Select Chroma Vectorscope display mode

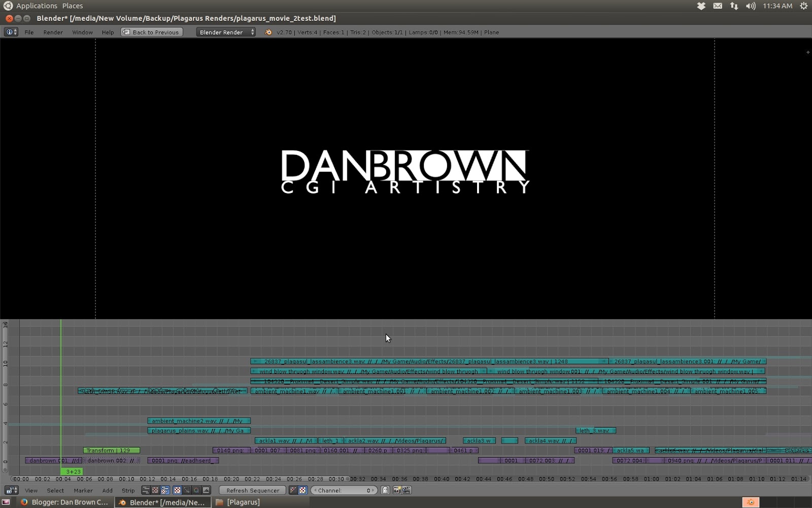point(196,490)
